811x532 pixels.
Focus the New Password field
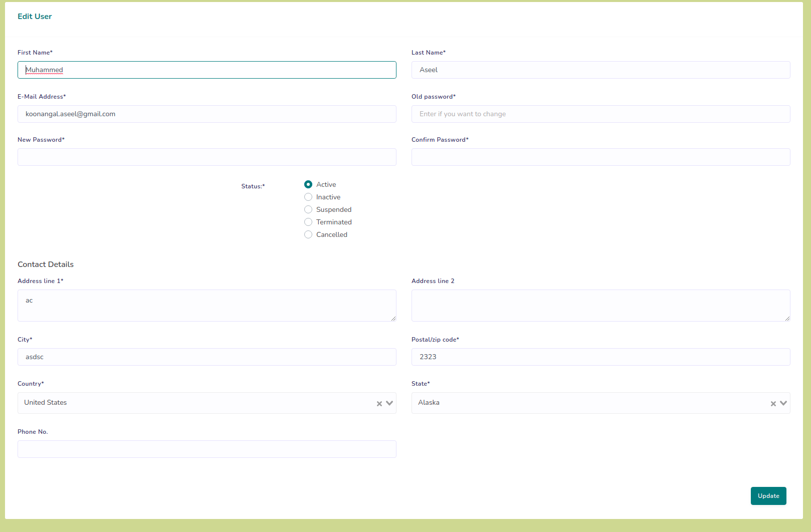pos(207,157)
